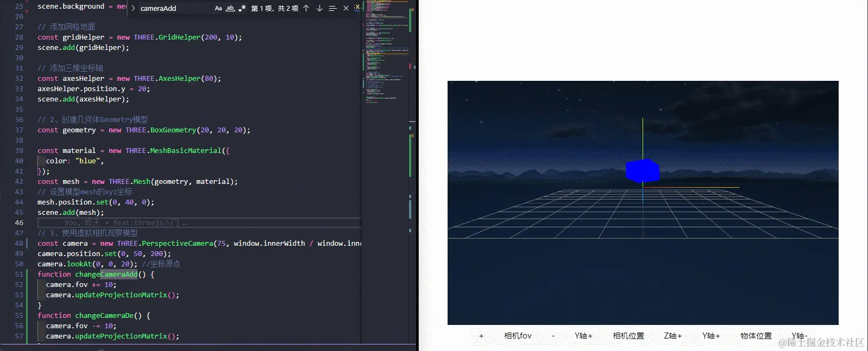Toggle match whole word (ab) option
The height and width of the screenshot is (351, 868).
230,8
